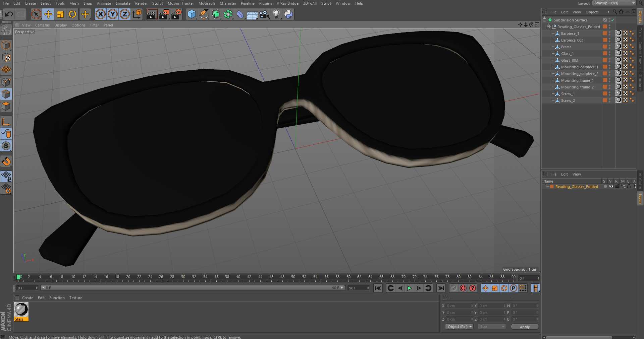Add a Cube primitive object

(192, 14)
